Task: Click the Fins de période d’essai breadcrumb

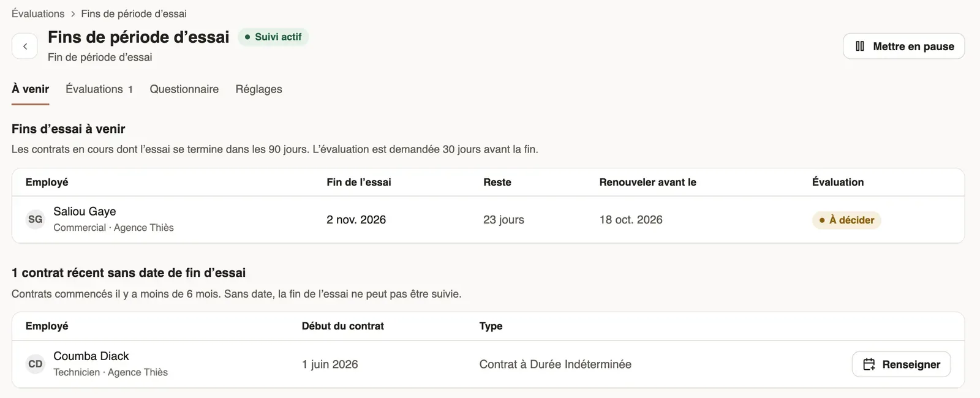Action: tap(134, 13)
